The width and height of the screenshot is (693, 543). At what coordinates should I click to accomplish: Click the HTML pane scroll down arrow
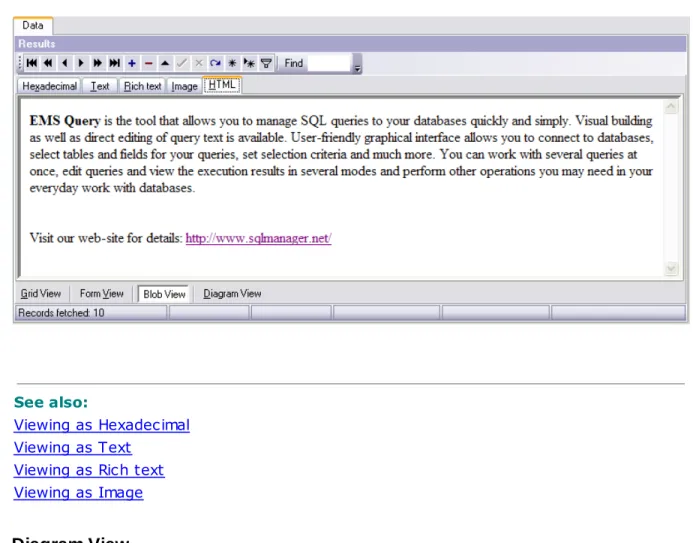coord(671,269)
